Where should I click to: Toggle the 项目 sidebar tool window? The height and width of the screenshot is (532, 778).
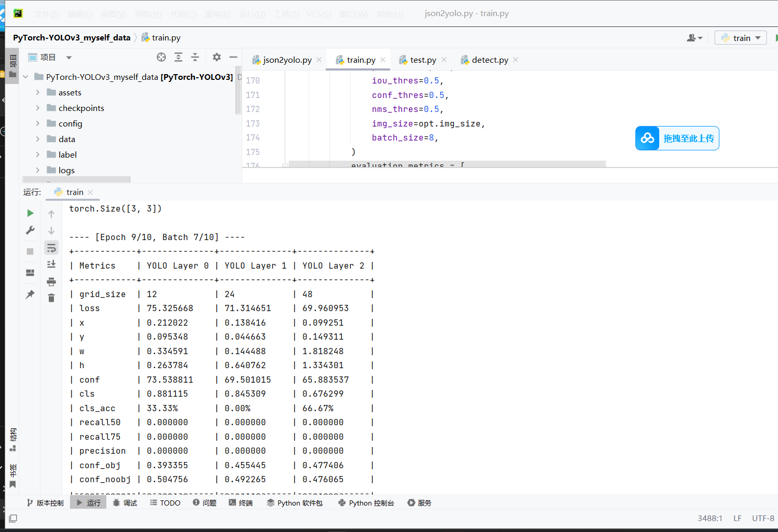[13, 65]
